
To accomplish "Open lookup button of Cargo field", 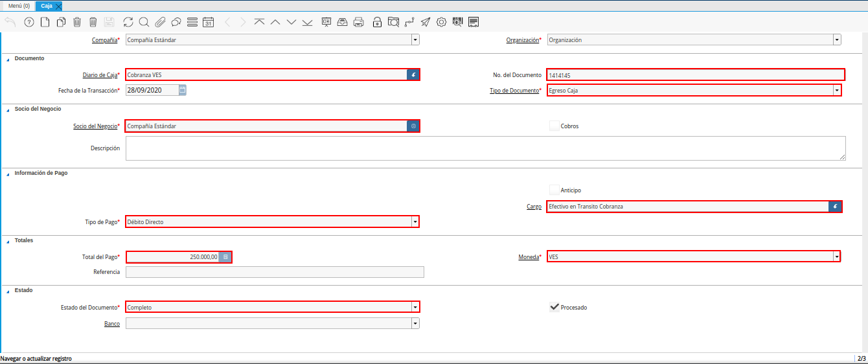I will (x=835, y=207).
